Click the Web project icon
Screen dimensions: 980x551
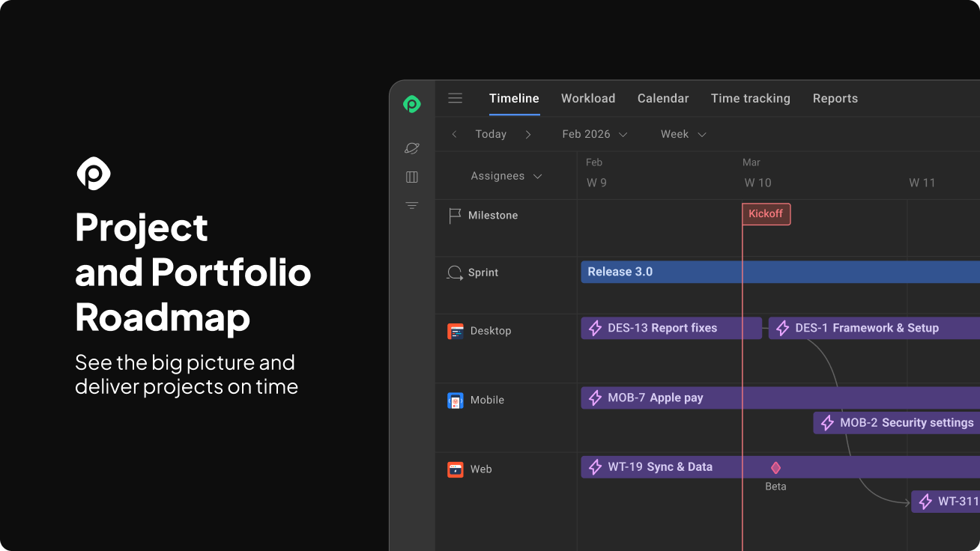[455, 469]
